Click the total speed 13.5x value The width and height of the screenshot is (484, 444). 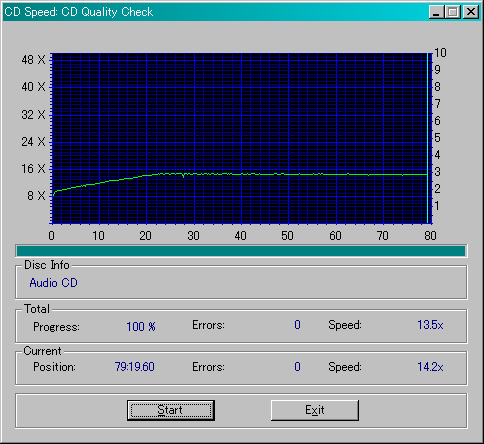click(430, 325)
